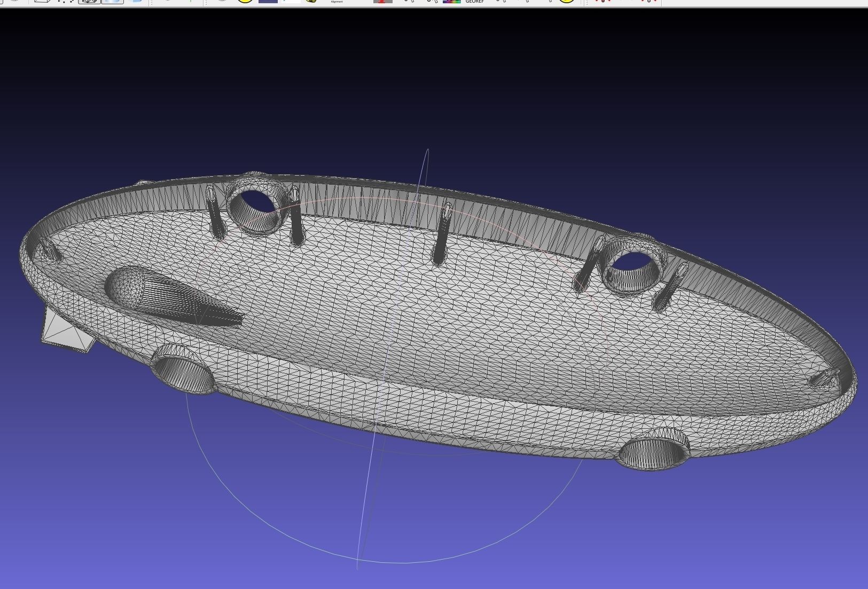
Task: Toggle points render mode in toolbar
Action: tap(66, 2)
